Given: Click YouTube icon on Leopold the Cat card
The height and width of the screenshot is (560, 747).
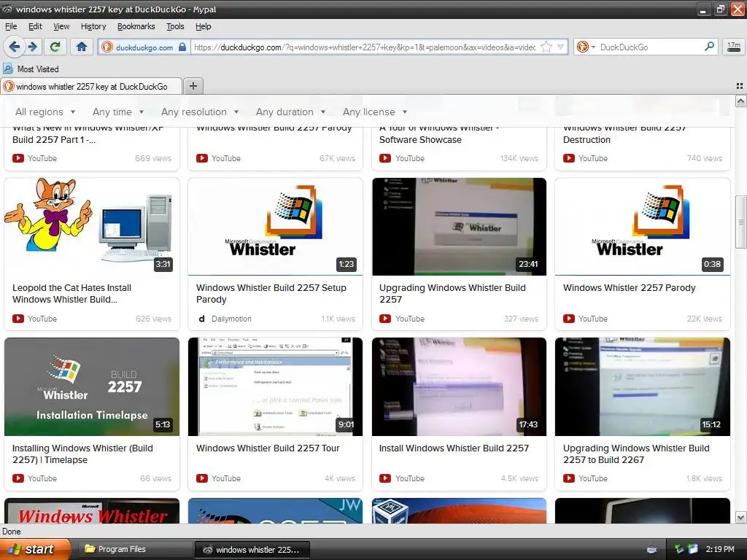Looking at the screenshot, I should [18, 319].
